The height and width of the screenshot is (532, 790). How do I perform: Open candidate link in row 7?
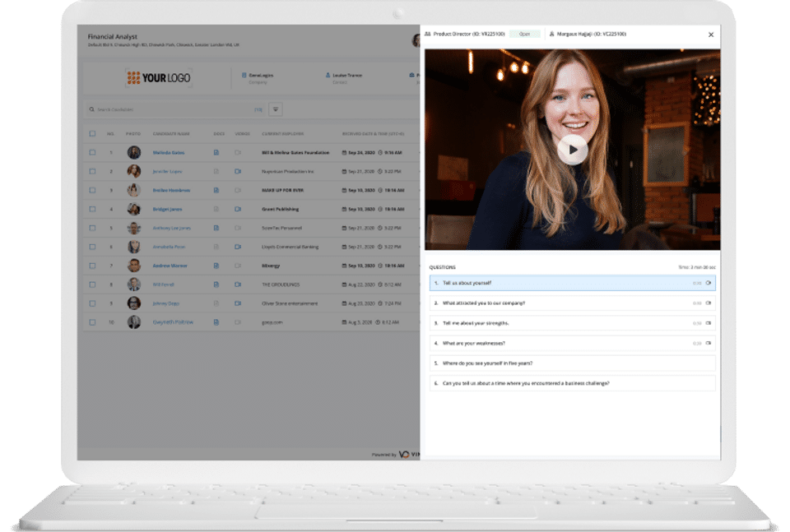click(170, 266)
